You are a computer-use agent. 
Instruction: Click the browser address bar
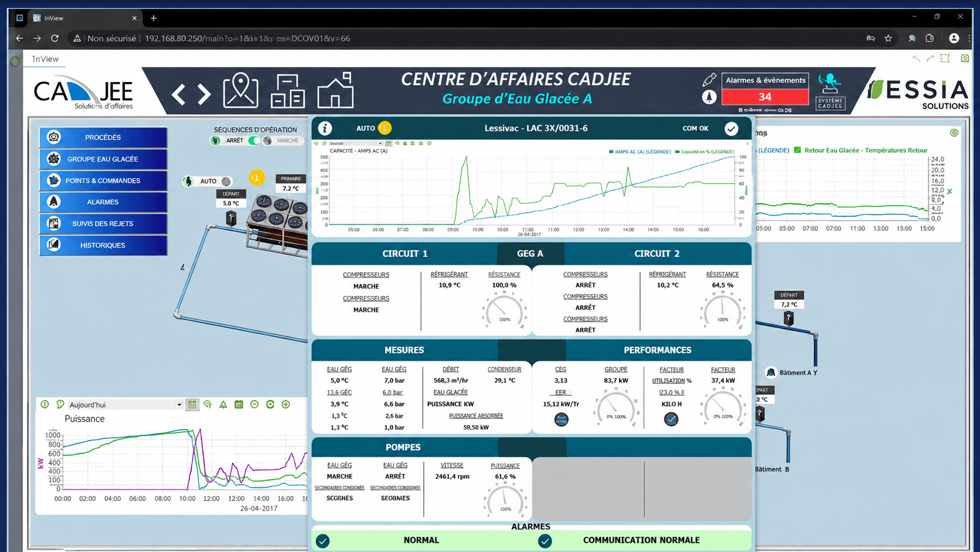coord(463,38)
